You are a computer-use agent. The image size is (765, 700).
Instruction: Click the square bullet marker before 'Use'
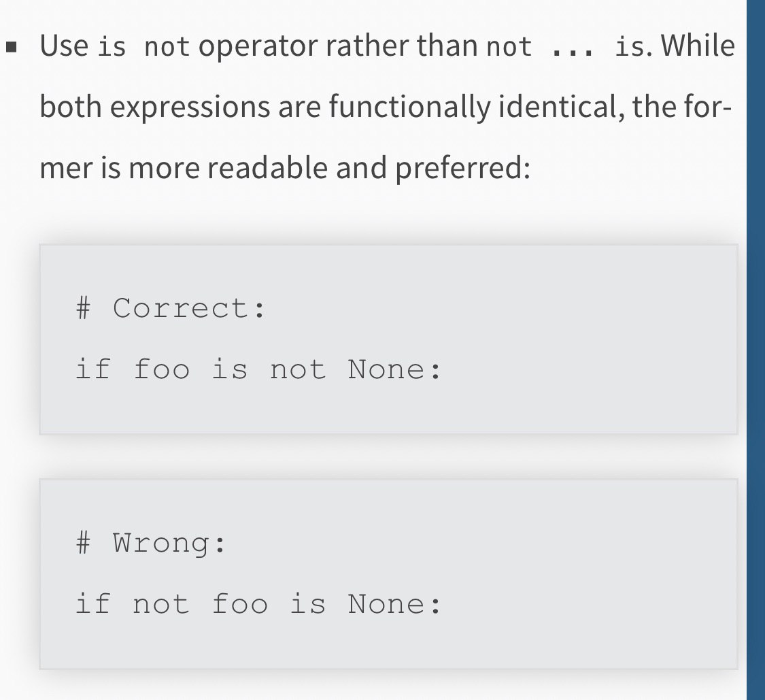(12, 48)
